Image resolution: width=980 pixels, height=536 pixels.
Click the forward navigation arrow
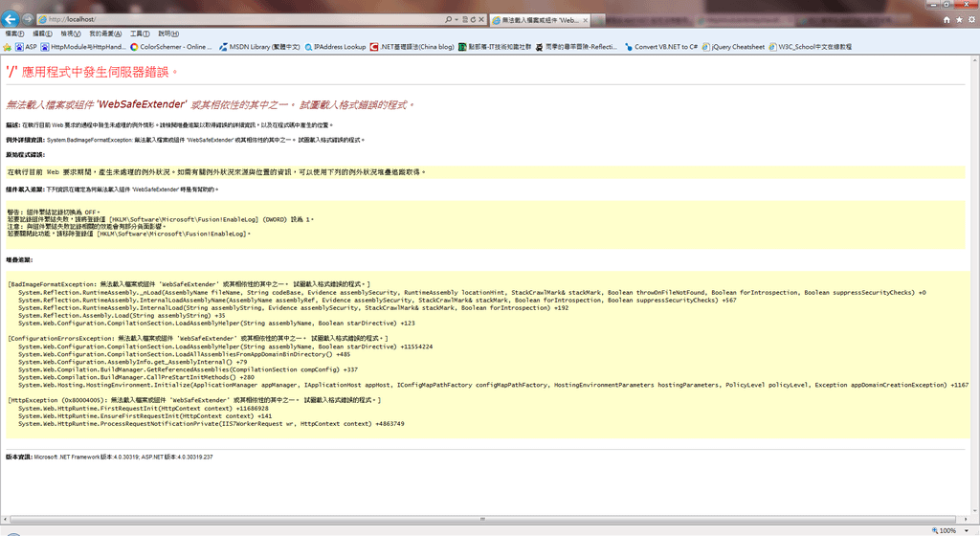point(28,19)
